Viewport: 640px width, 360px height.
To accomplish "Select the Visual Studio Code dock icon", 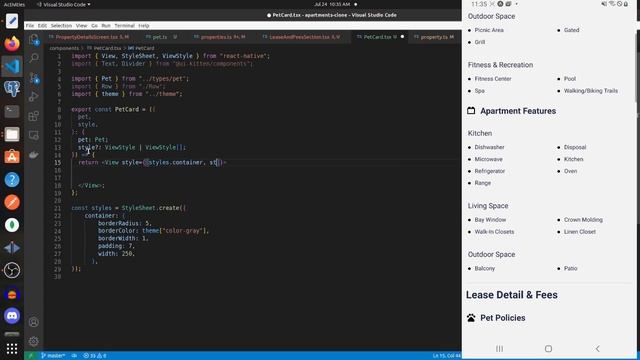I will tap(12, 66).
